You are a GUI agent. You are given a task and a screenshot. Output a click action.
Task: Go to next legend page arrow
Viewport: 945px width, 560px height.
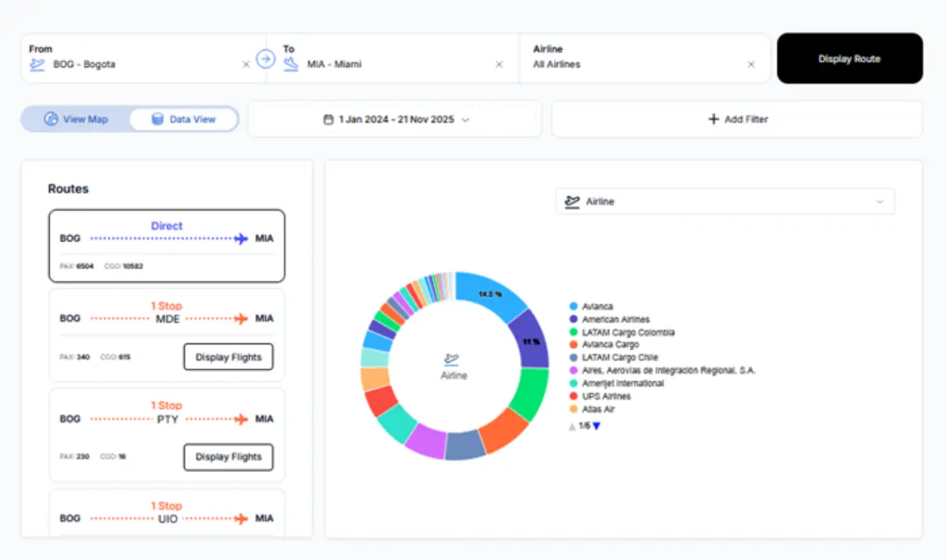point(596,426)
